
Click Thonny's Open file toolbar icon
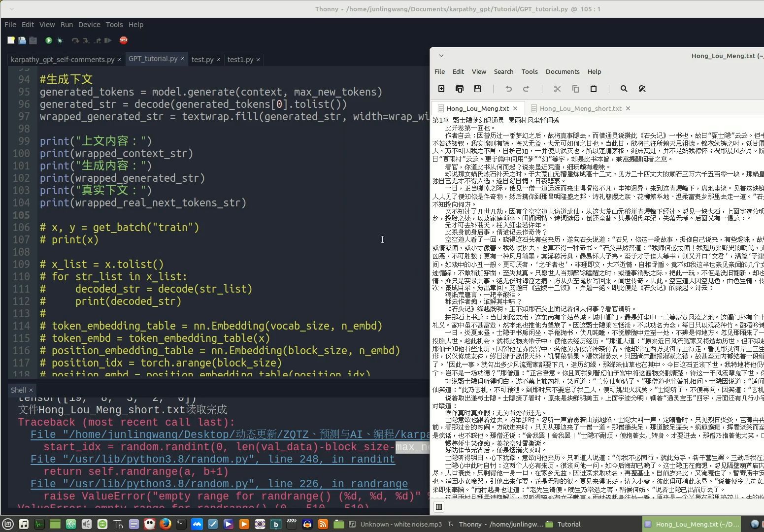(22, 40)
